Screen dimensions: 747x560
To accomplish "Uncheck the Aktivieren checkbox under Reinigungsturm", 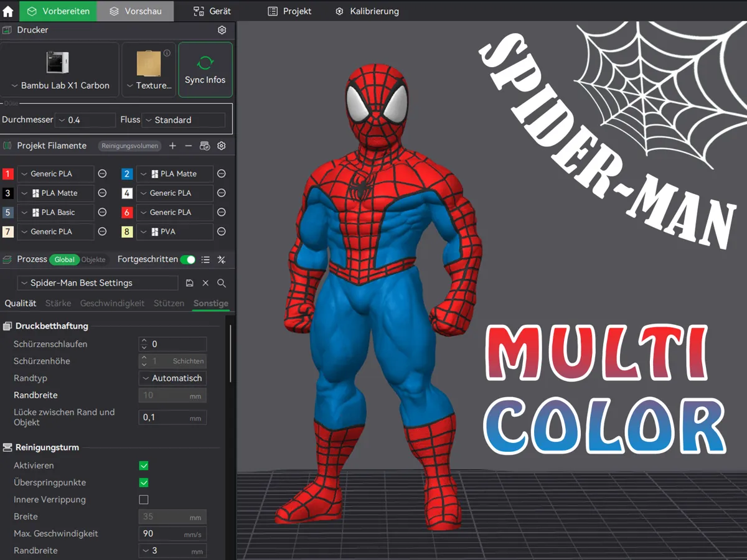I will [143, 465].
